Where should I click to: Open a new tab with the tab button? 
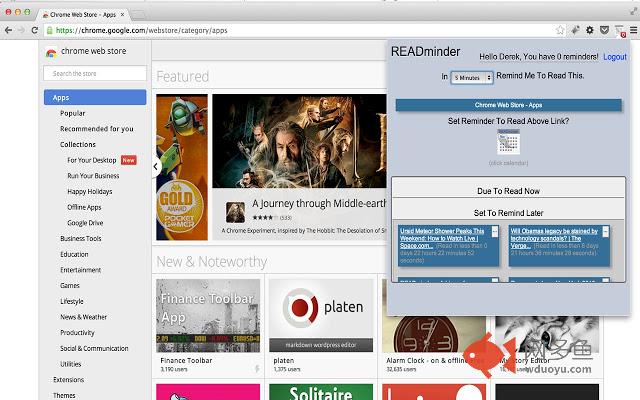point(138,15)
